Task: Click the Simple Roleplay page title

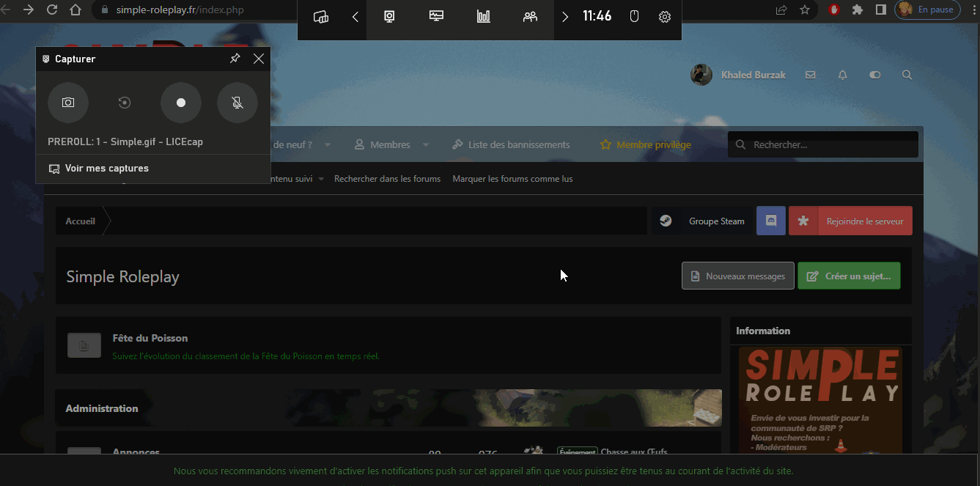Action: 122,276
